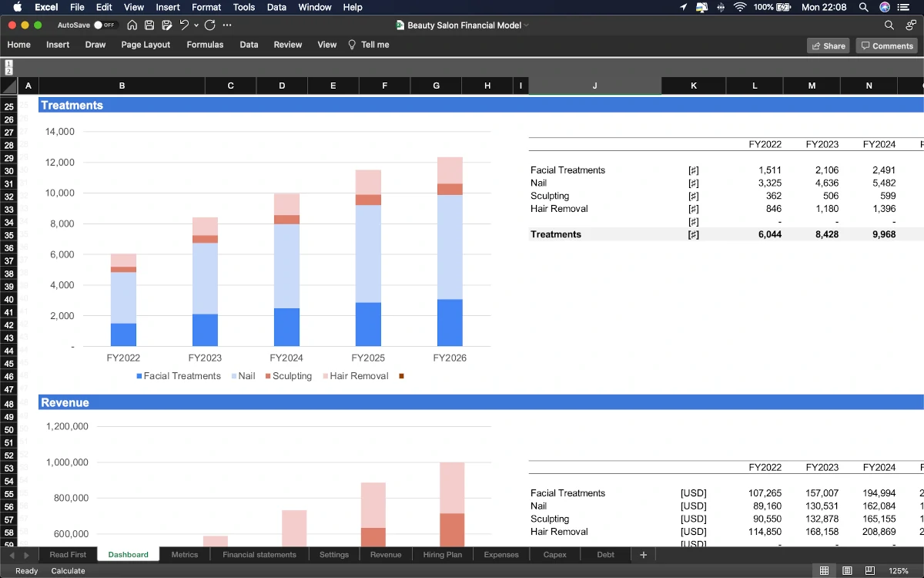The image size is (924, 578).
Task: Open the Home ribbon tab
Action: pos(19,45)
